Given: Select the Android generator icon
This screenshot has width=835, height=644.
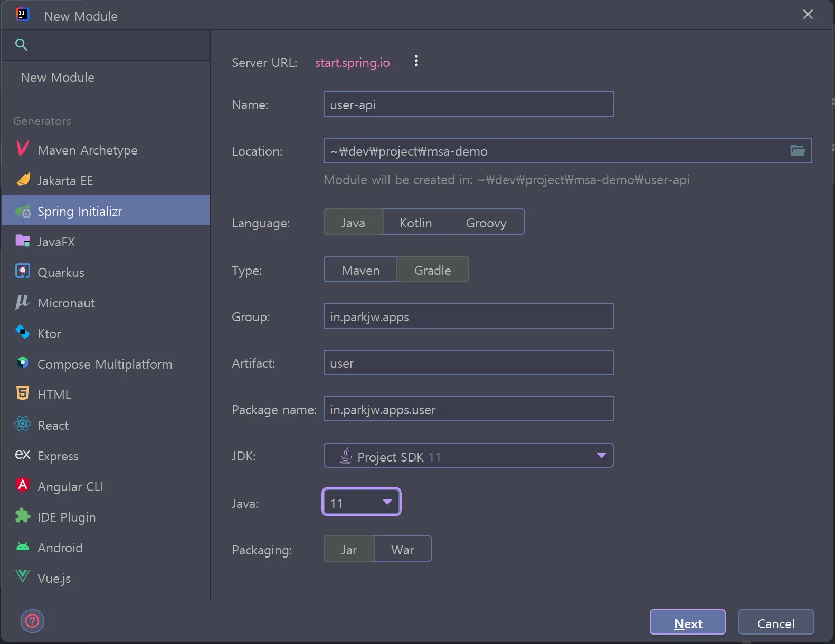Looking at the screenshot, I should (x=23, y=547).
